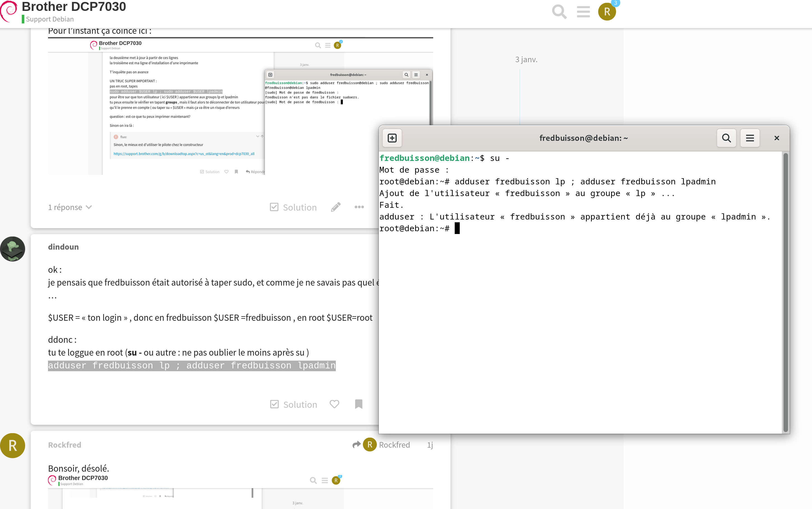Click the Debian swirl logo home link
Viewport: 812px width, 509px height.
tap(8, 11)
